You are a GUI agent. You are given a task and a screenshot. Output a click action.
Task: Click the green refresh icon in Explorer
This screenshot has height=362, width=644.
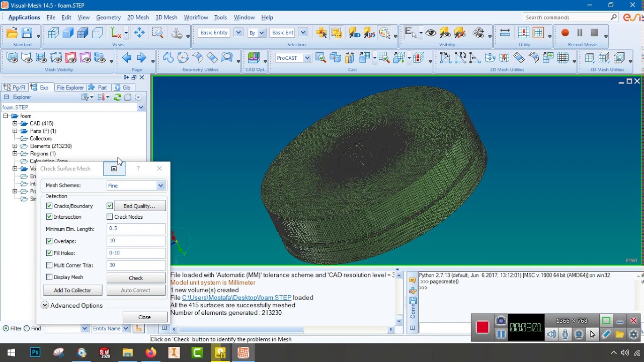click(x=117, y=97)
